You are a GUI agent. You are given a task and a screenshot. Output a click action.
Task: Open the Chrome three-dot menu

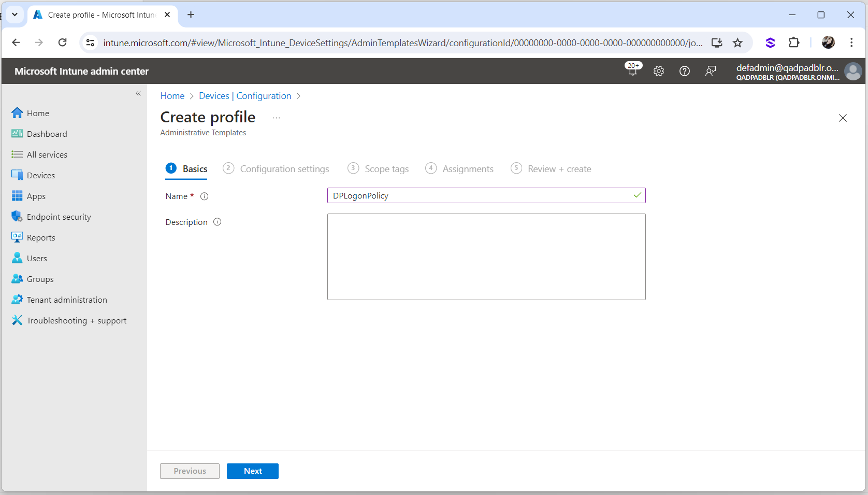(851, 43)
